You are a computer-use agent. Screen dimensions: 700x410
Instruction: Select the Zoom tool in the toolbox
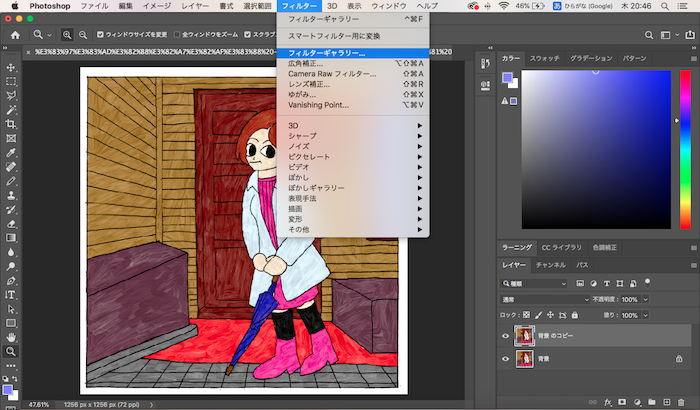pyautogui.click(x=11, y=351)
